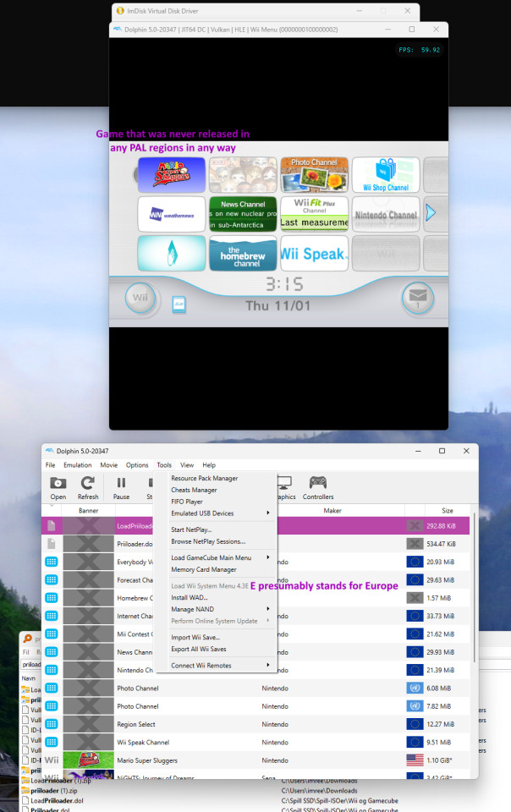The image size is (511, 812).
Task: Select priiloader (1).zip in file explorer
Action: [54, 791]
